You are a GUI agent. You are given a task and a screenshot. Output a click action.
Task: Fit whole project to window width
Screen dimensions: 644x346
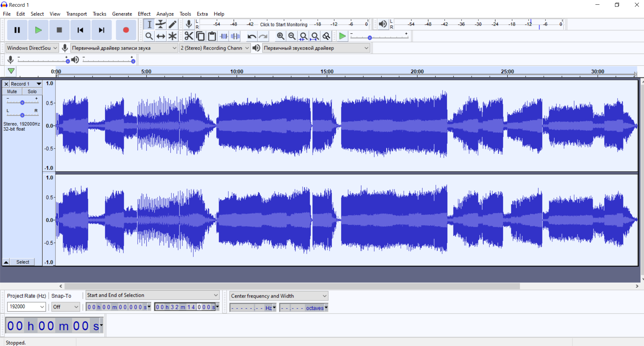315,36
